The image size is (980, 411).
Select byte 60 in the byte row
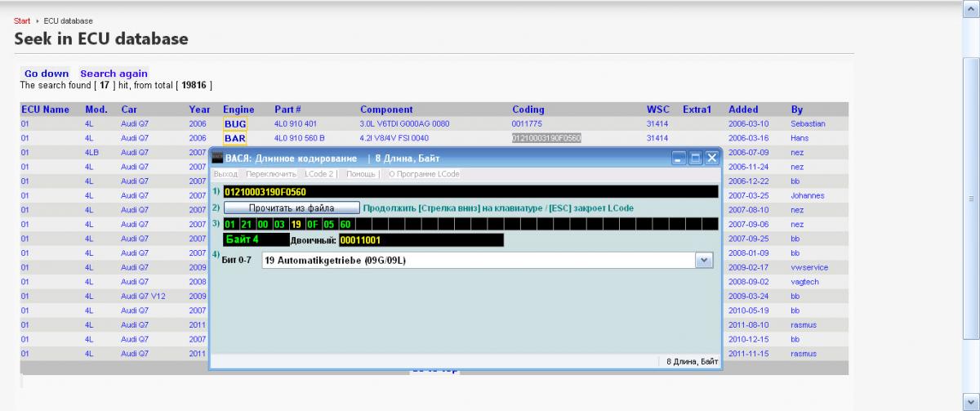click(x=345, y=224)
